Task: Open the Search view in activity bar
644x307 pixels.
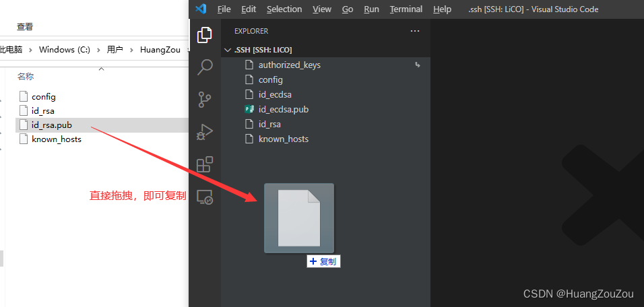Action: tap(205, 67)
